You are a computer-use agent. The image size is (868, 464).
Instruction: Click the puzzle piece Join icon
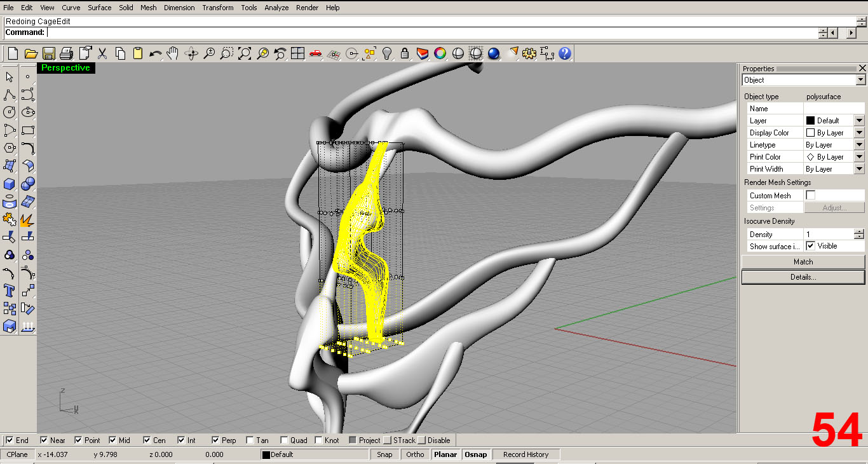pos(10,219)
